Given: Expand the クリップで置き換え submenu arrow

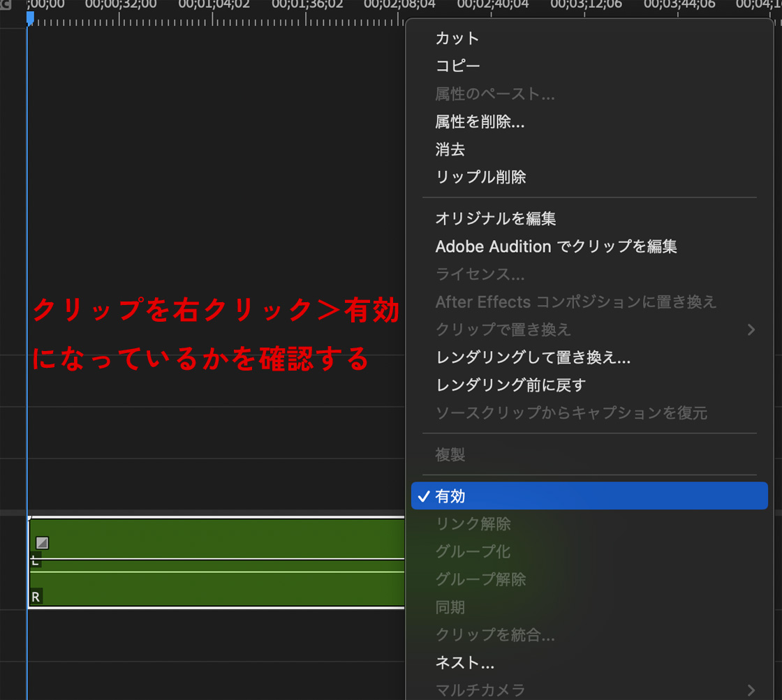Looking at the screenshot, I should coord(751,329).
